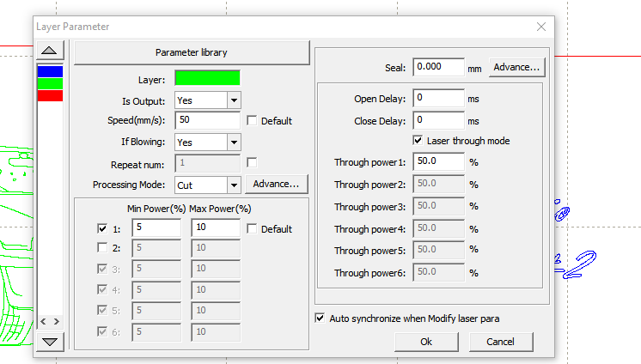Click the Cancel button
Screen dimensions: 641x364
[501, 342]
